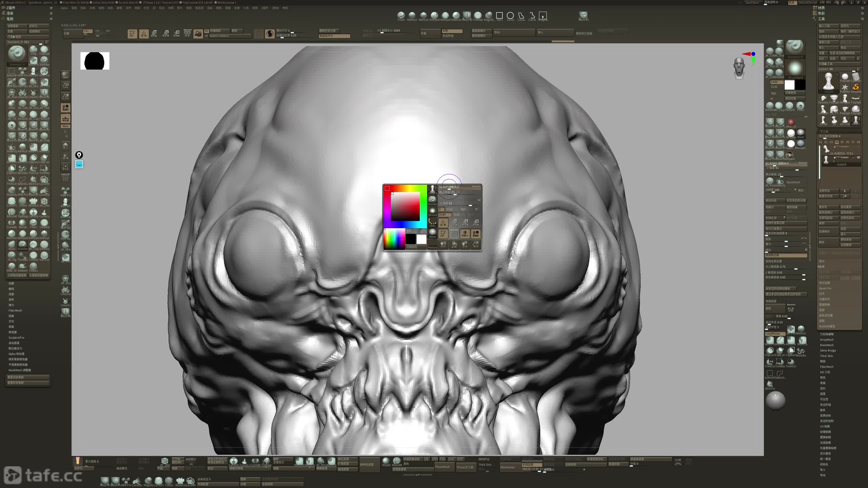The height and width of the screenshot is (488, 868).
Task: Open the Alpha menu in menu bar
Action: coord(64,8)
